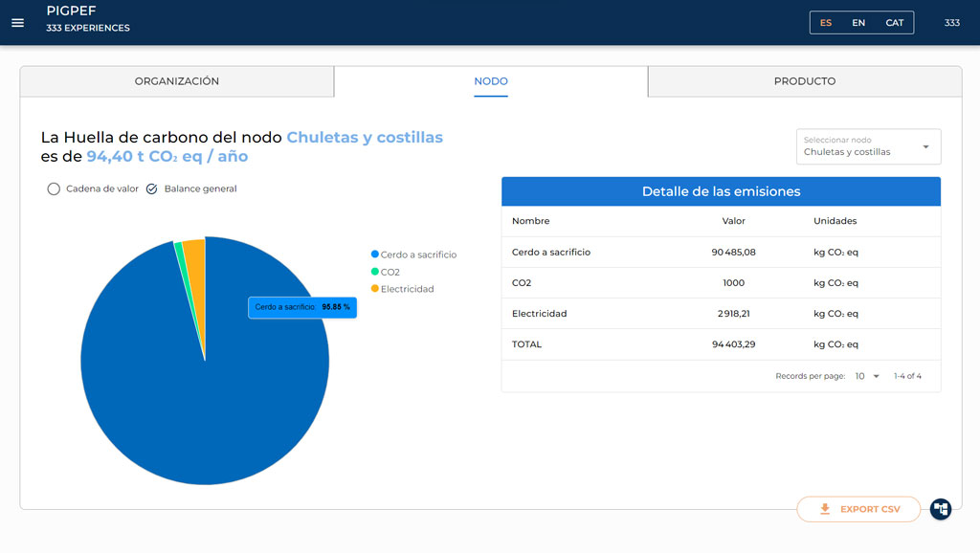980x553 pixels.
Task: Switch language to English (EN)
Action: point(858,23)
